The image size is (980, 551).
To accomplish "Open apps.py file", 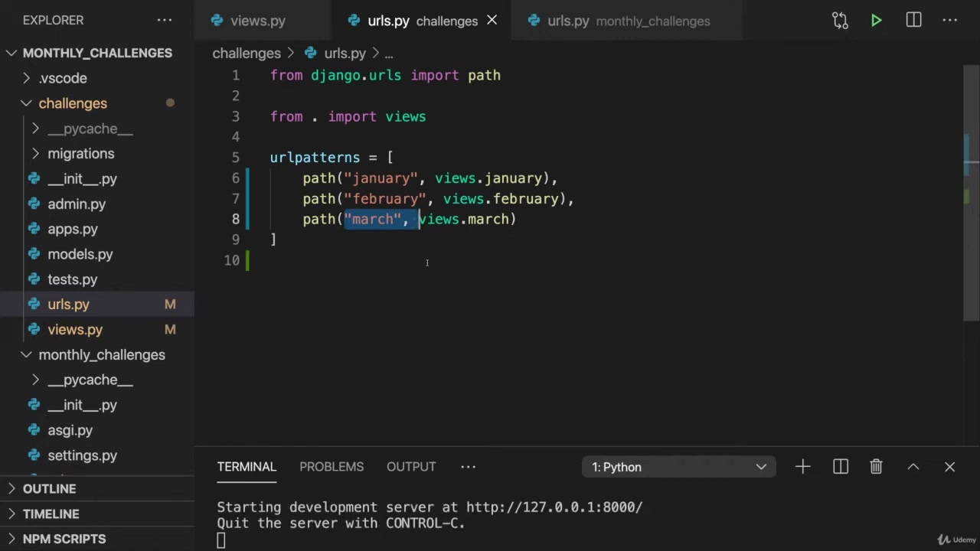I will click(x=97, y=230).
